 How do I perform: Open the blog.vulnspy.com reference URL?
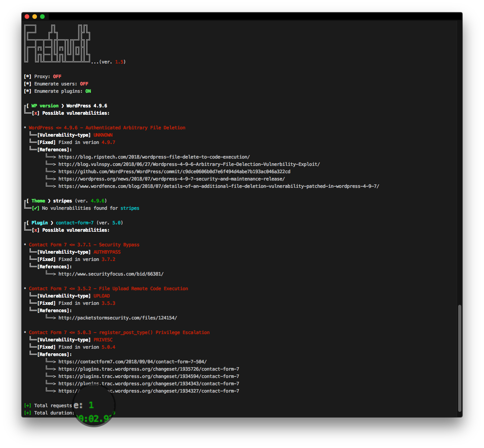[x=189, y=164]
